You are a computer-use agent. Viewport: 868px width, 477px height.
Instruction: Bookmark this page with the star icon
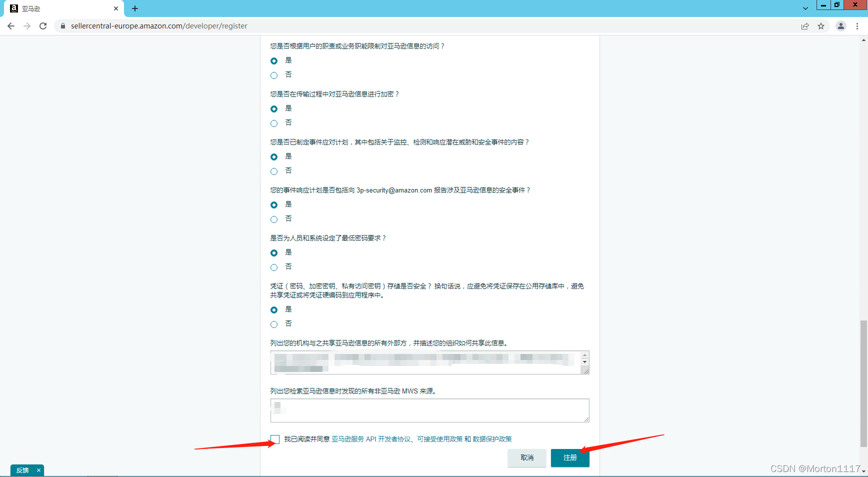pyautogui.click(x=821, y=26)
